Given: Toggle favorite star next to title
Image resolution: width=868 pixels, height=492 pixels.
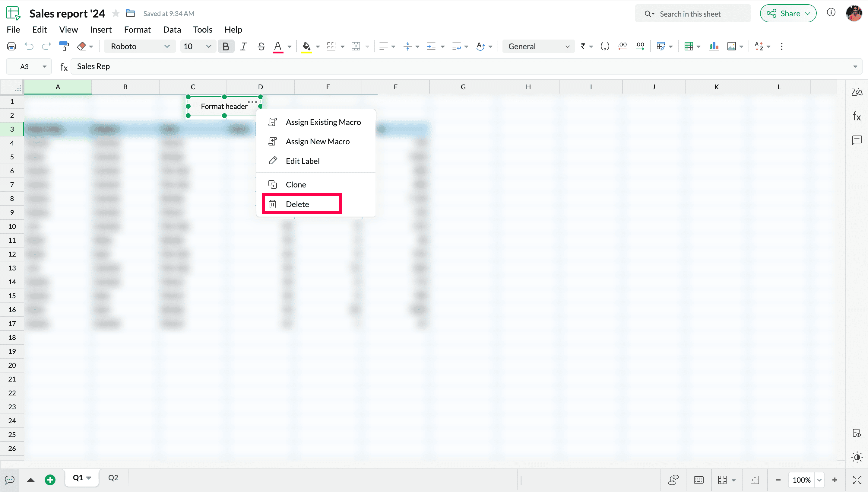Looking at the screenshot, I should tap(116, 14).
